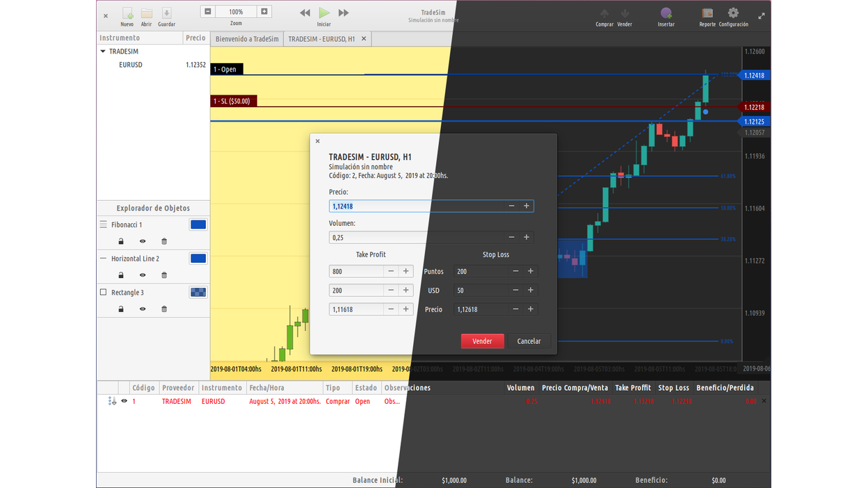The width and height of the screenshot is (868, 488).
Task: Open the Reporte icon
Action: 707,14
